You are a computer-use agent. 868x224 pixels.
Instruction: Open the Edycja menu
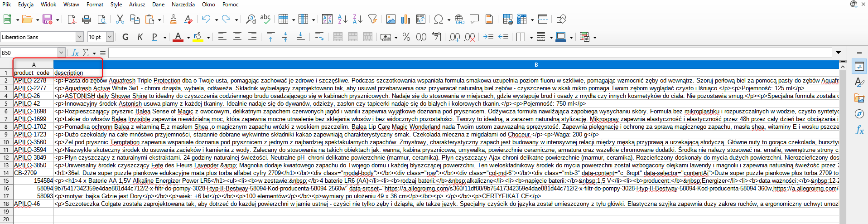point(26,5)
